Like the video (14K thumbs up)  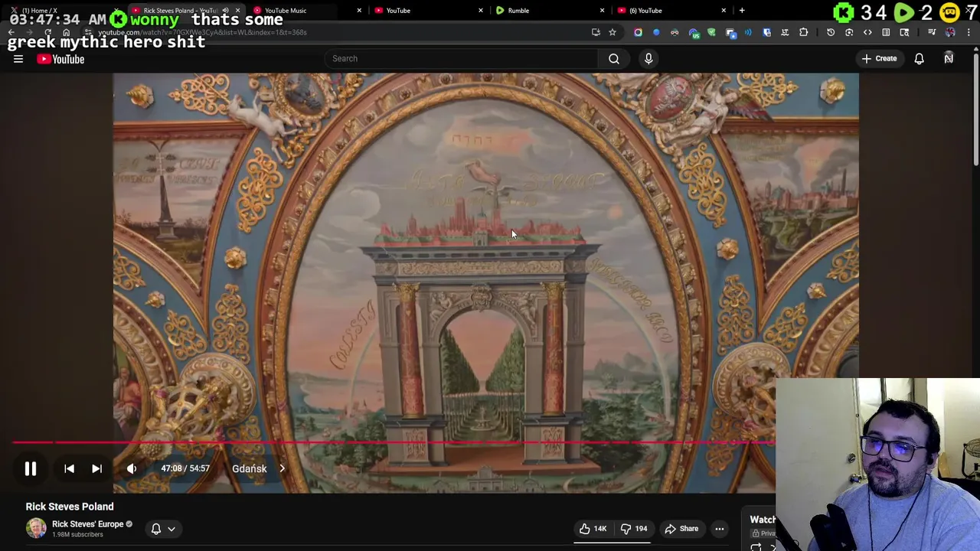pos(593,529)
